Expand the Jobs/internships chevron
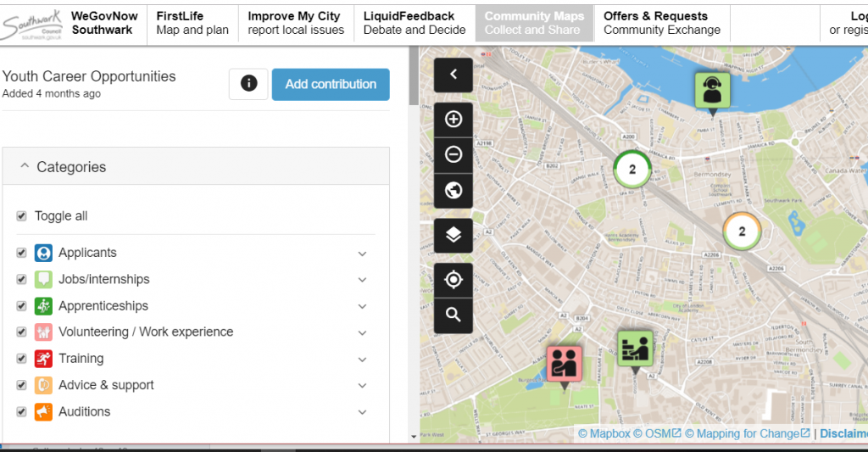Screen dimensions: 868x452 (x=362, y=280)
